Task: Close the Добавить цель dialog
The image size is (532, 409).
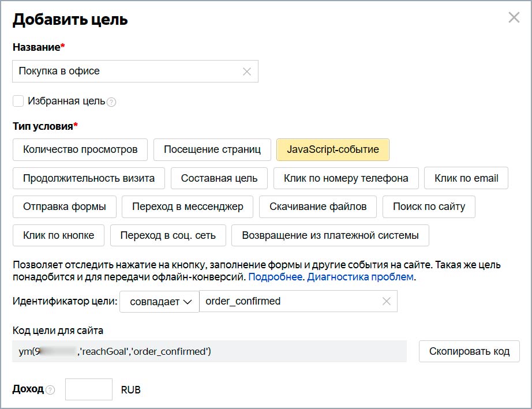Action: [x=514, y=18]
